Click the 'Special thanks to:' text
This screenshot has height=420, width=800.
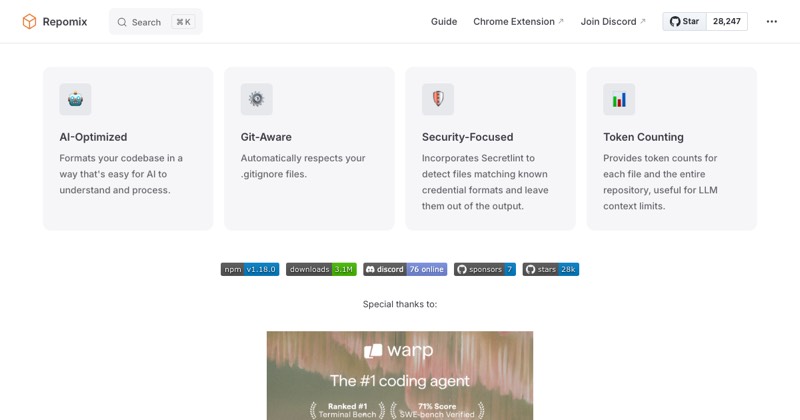tap(400, 304)
